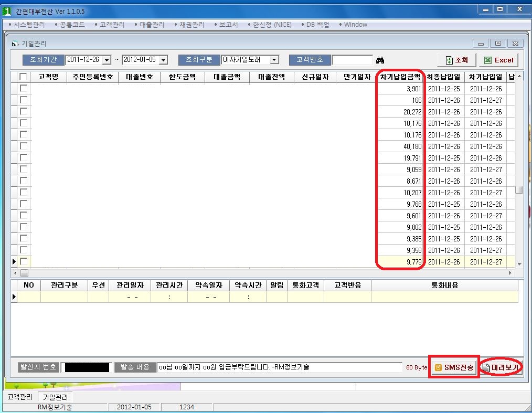The width and height of the screenshot is (532, 413).
Task: Export the list with the Excel button
Action: coord(498,60)
